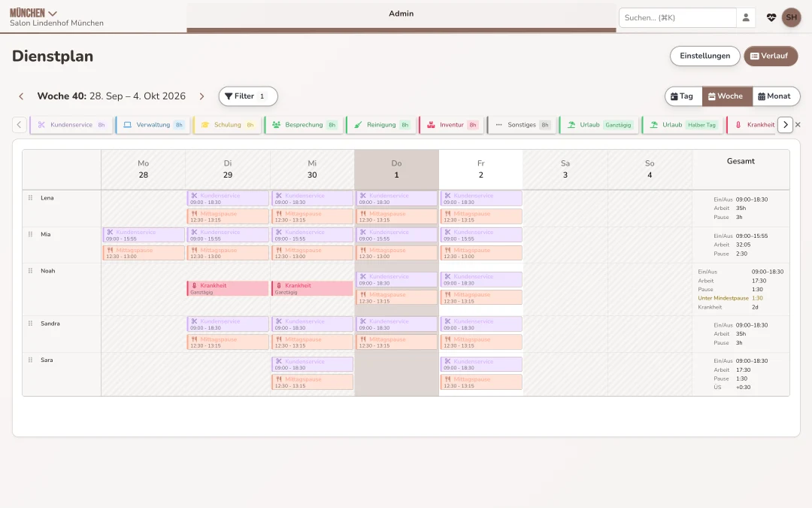
Task: Click employee name Lena
Action: click(47, 198)
